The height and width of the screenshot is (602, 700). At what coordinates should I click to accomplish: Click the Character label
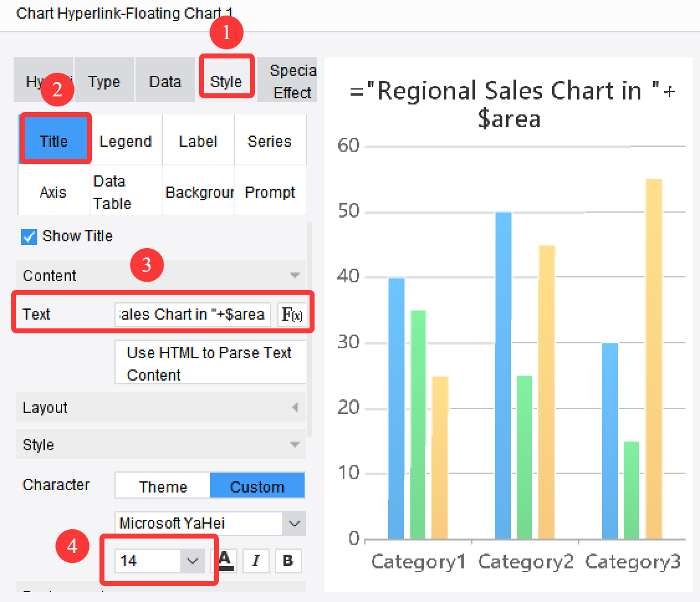point(56,484)
